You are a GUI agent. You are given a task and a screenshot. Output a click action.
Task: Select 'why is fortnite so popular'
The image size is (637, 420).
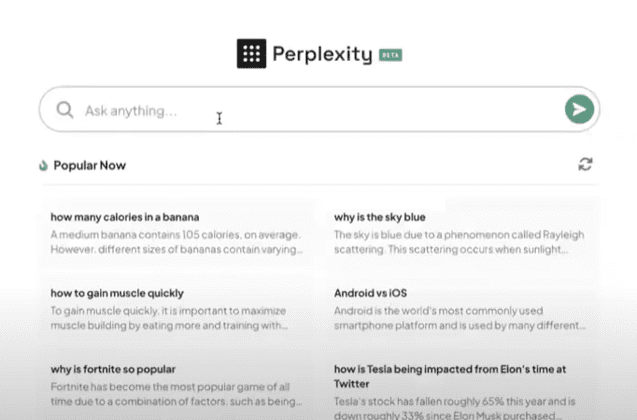113,369
